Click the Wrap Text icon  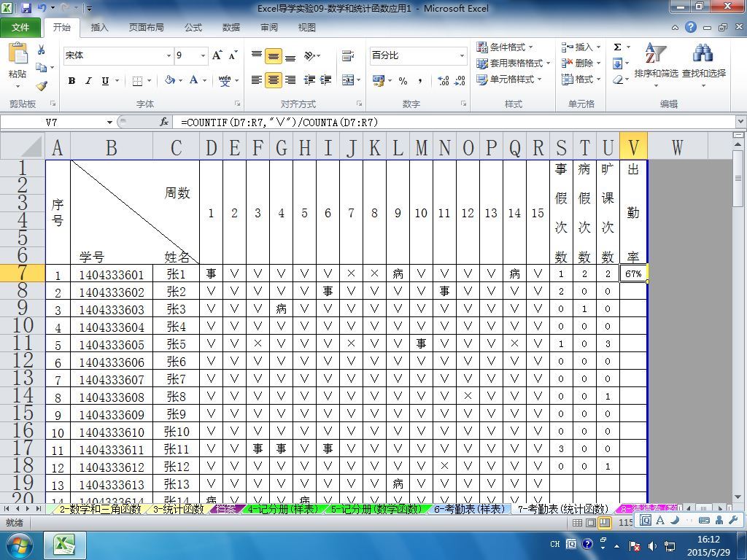click(348, 55)
